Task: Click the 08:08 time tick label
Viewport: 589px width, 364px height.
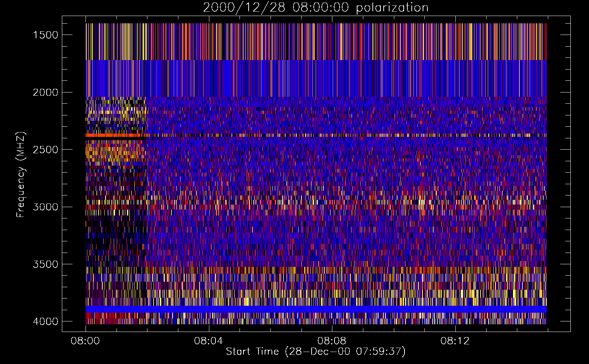Action: 332,341
